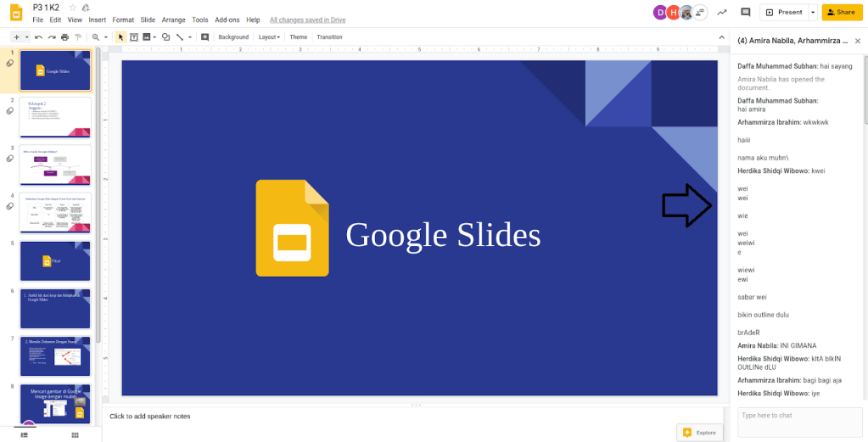The width and height of the screenshot is (868, 442).
Task: Click the Explore button
Action: click(699, 433)
